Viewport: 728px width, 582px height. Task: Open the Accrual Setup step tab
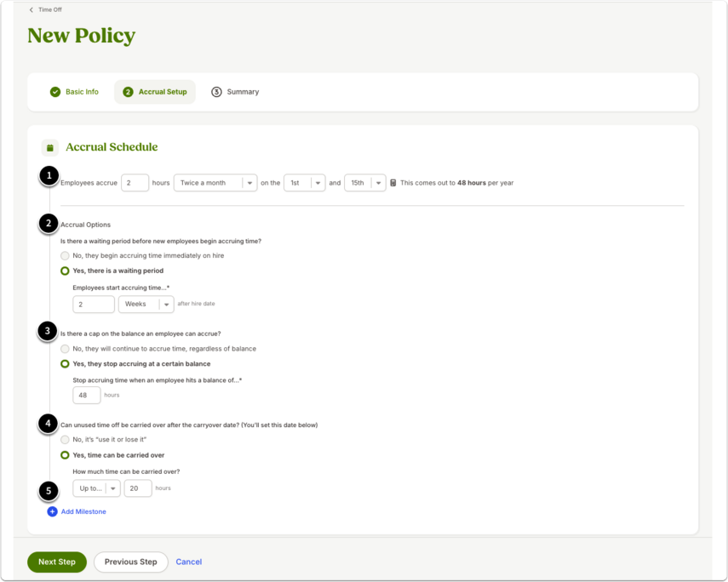pos(155,92)
